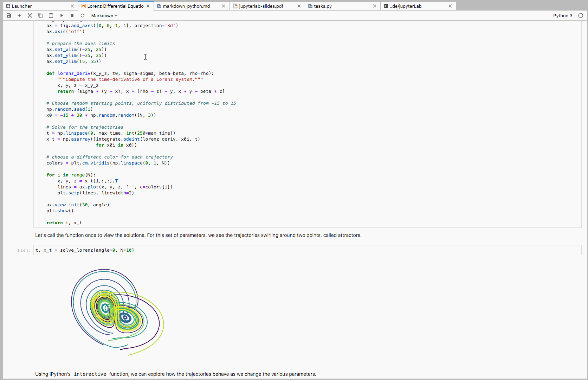Click the 'ax.axis('off')' code line

[x=65, y=32]
